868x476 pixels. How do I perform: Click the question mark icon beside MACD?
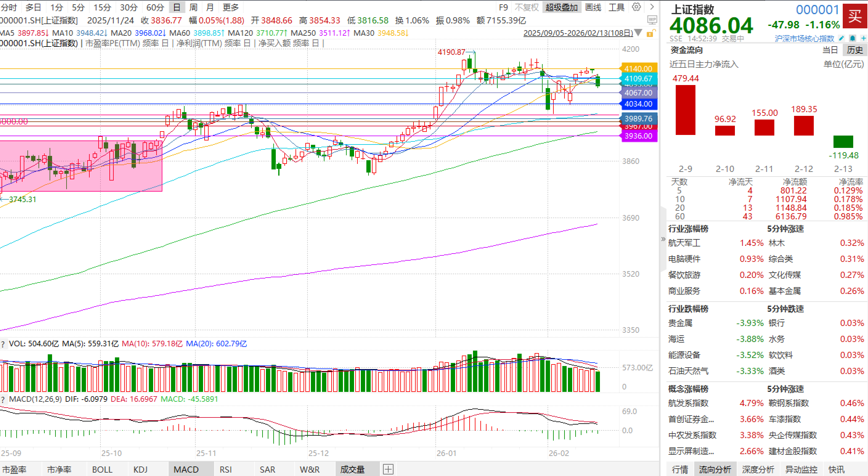click(3, 400)
